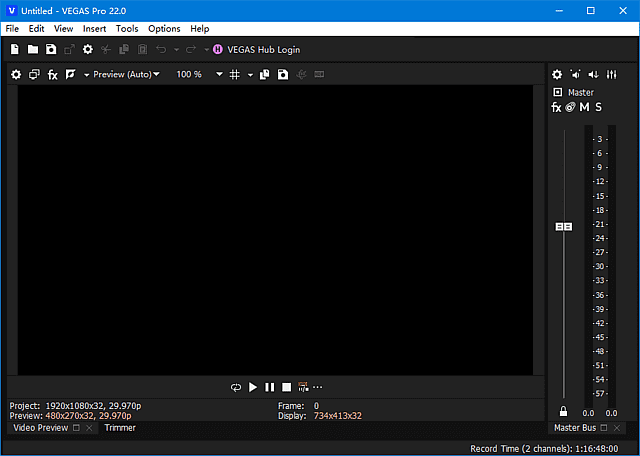Click the greyed-out export arrow icon on the main toolbar
Viewport: 640px width, 456px height.
[x=69, y=50]
